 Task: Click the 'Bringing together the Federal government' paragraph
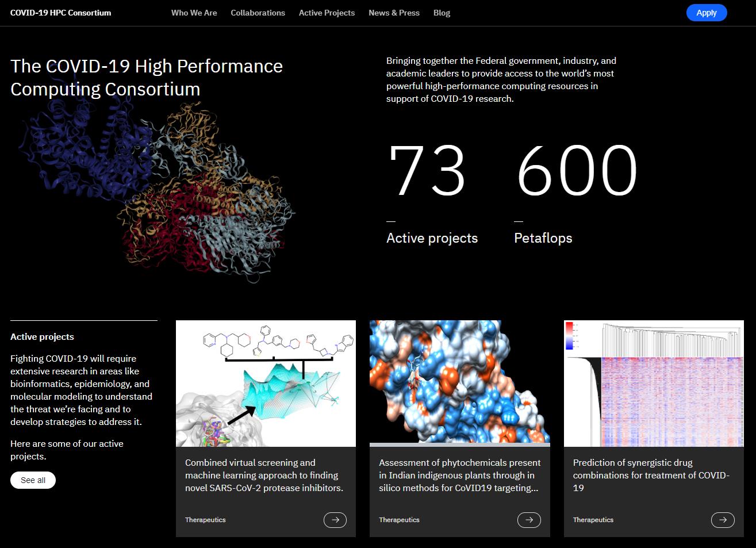[x=501, y=79]
